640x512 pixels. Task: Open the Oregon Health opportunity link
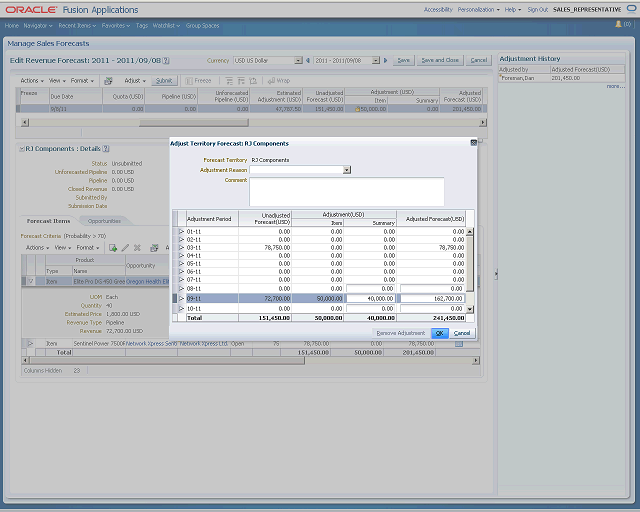coord(148,281)
